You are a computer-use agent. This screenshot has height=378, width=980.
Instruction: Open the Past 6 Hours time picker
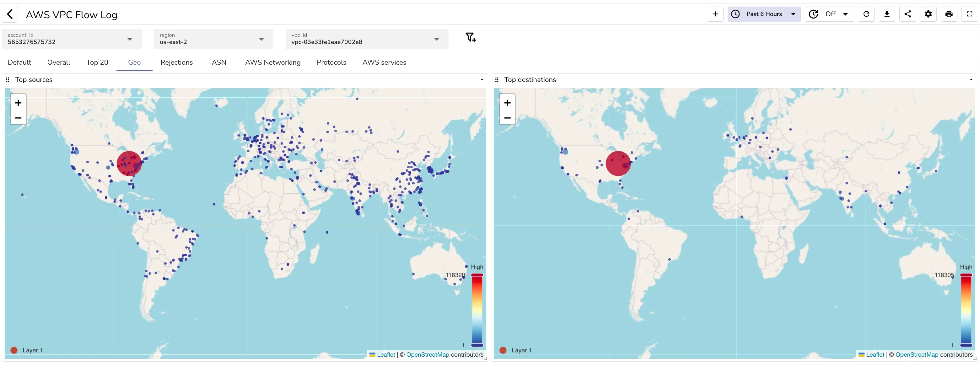[763, 14]
